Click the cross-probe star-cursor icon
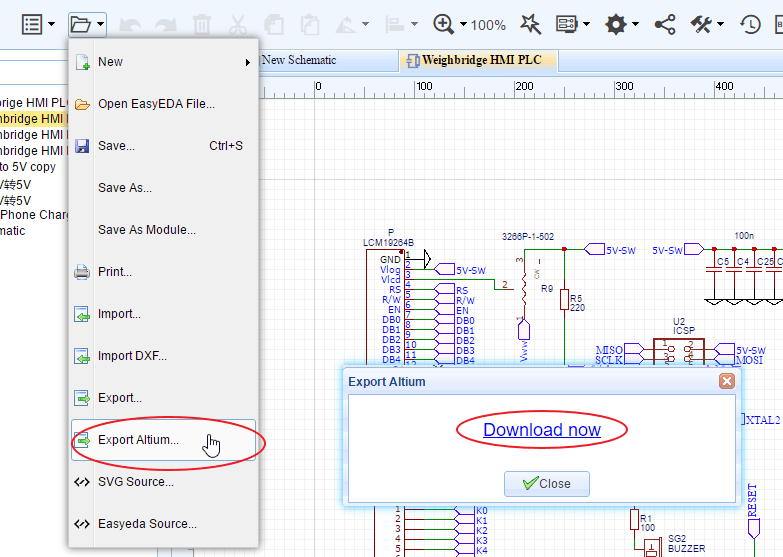The height and width of the screenshot is (557, 783). (x=530, y=24)
